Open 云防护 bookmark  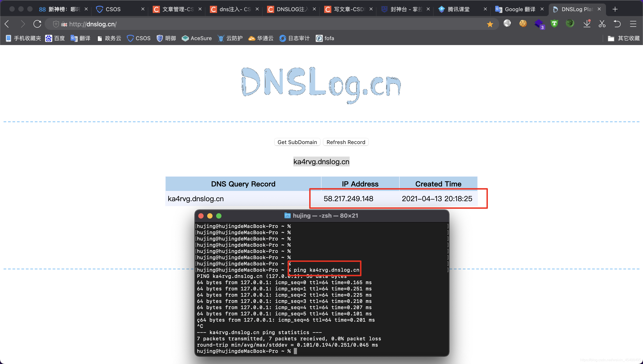pos(230,38)
